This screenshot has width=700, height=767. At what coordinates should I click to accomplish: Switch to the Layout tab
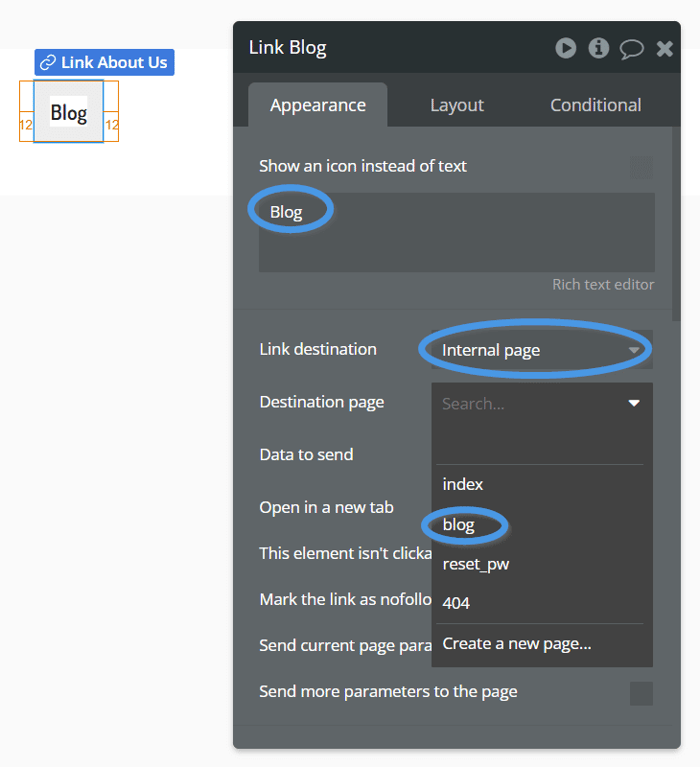pos(457,105)
